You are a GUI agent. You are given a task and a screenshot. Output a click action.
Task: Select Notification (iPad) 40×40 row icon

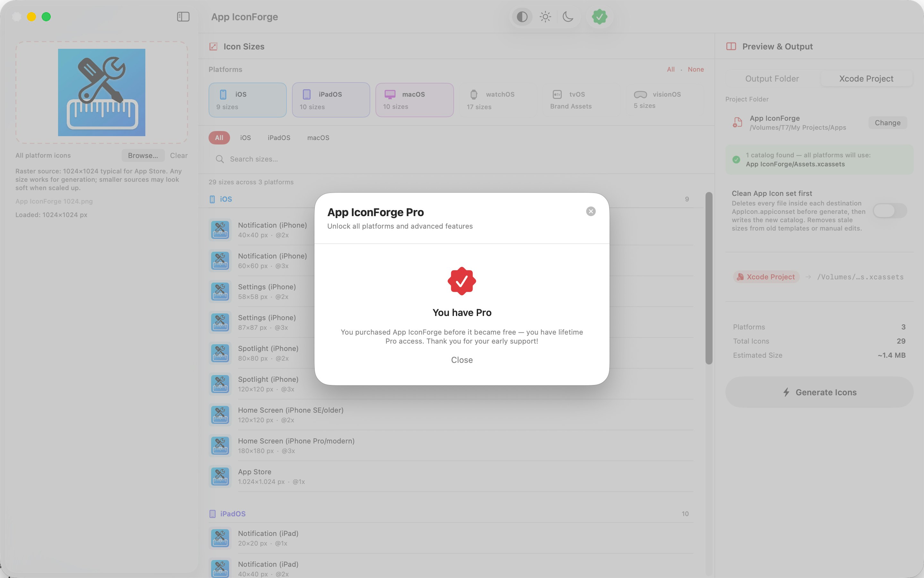(220, 569)
